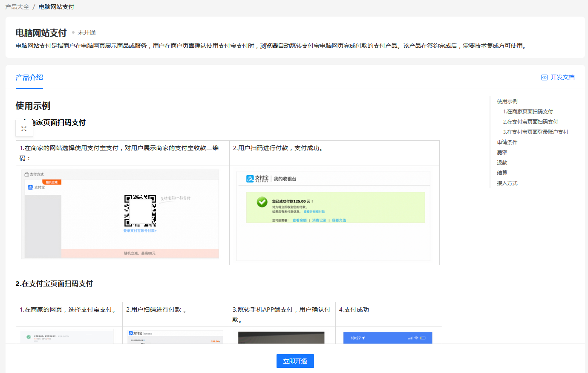The image size is (588, 373).
Task: Go to 产品大全 breadcrumb
Action: [17, 7]
